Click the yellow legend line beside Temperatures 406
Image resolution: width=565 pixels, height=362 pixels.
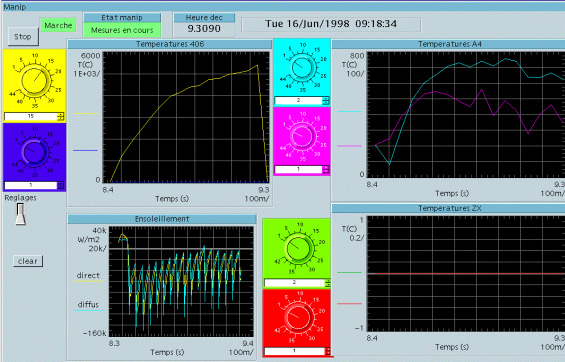(85, 113)
